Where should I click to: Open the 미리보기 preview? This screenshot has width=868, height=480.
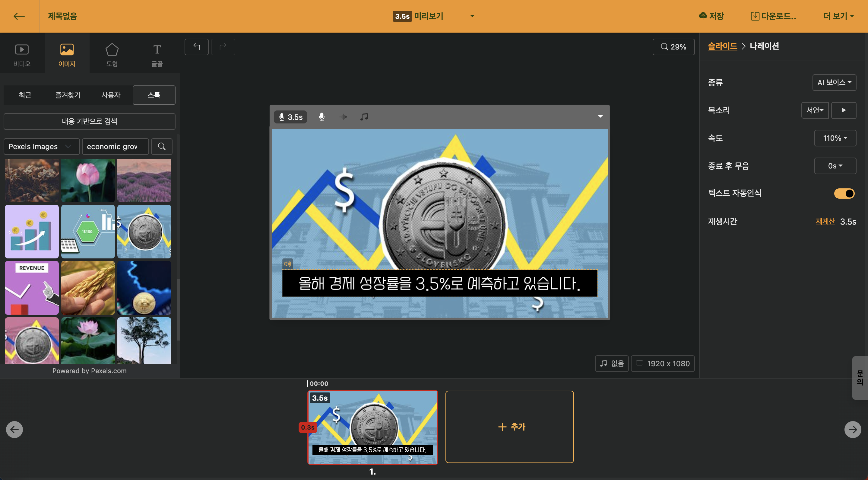(418, 16)
